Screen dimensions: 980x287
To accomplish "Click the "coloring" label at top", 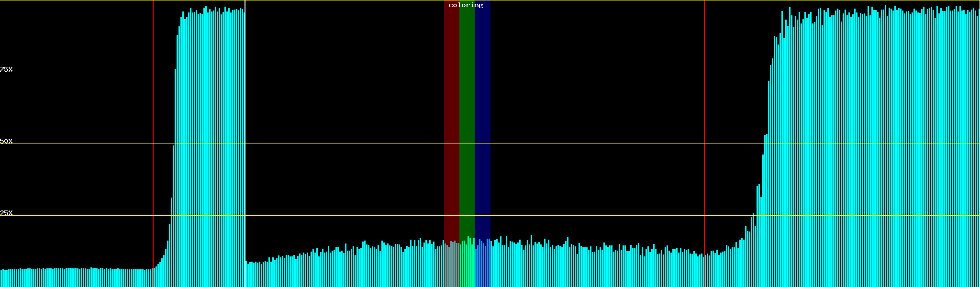I will tap(466, 5).
